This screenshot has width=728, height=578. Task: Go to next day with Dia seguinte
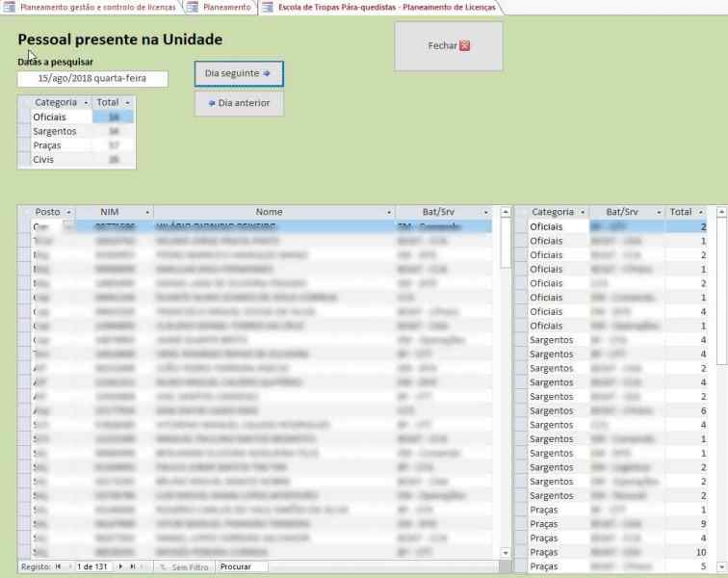point(239,73)
